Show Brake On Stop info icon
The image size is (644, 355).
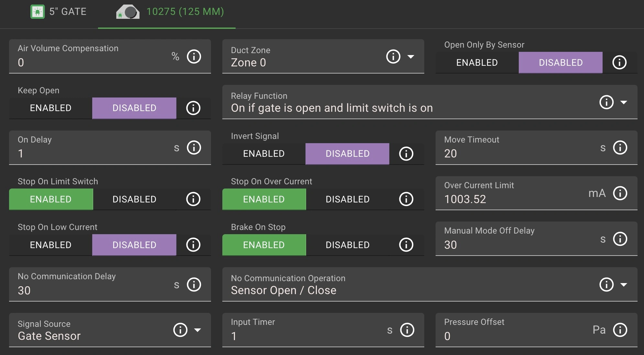[406, 245]
